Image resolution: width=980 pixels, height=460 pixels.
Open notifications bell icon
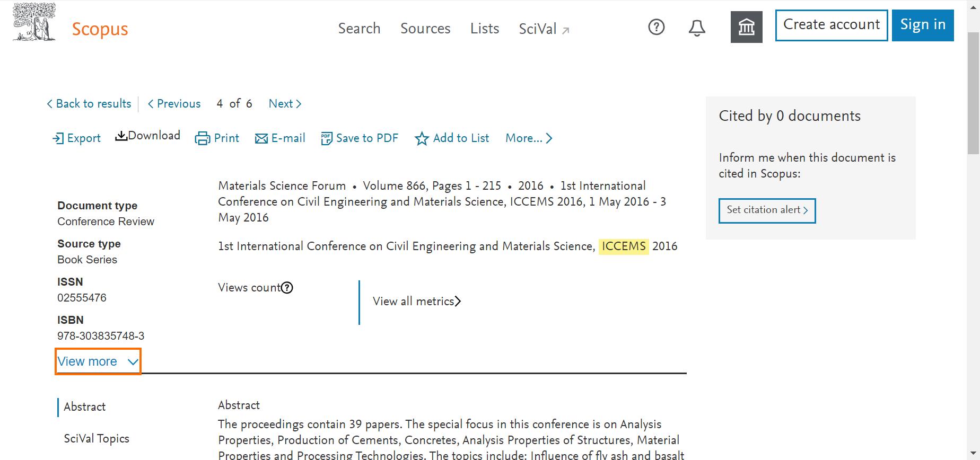click(697, 28)
